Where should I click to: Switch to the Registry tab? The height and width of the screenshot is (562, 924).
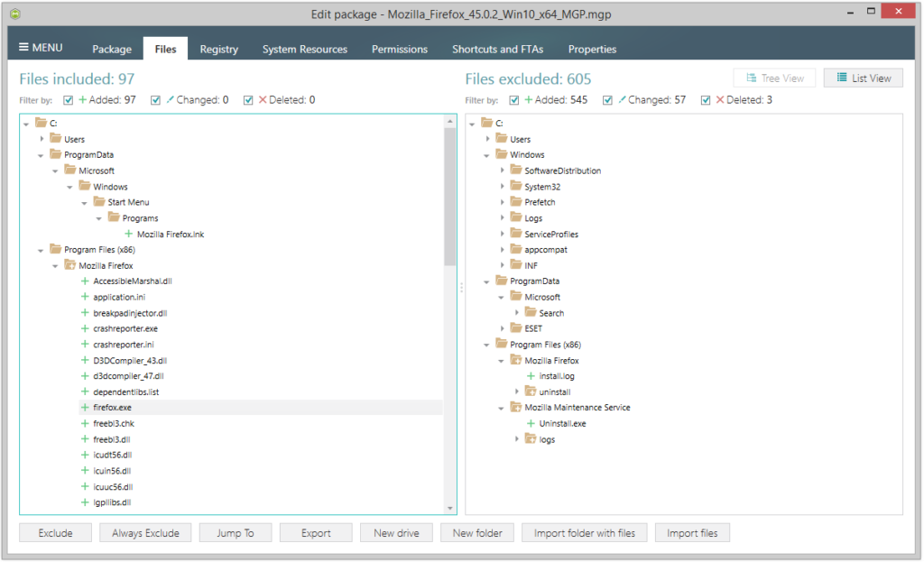pyautogui.click(x=218, y=49)
